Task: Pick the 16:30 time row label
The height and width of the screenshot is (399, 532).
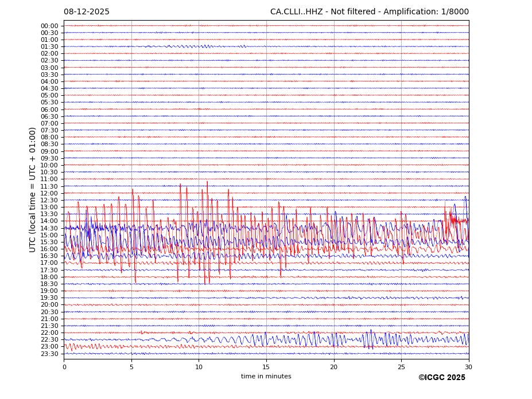Action: tap(49, 256)
